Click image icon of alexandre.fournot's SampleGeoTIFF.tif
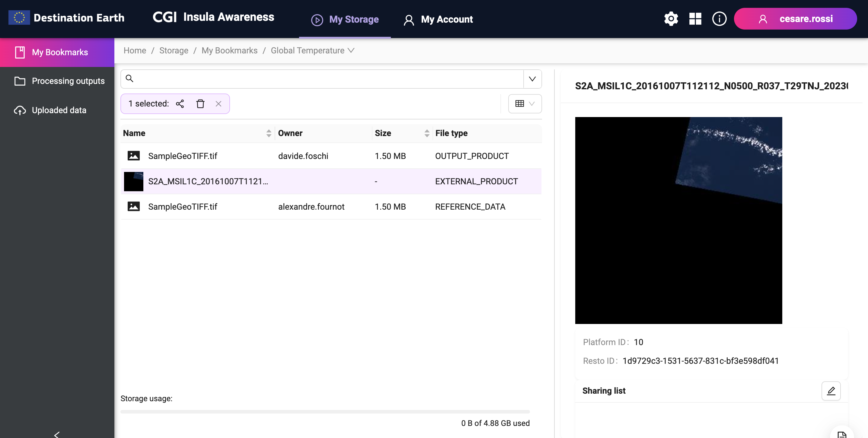Screen dimensions: 868x438 (133, 206)
